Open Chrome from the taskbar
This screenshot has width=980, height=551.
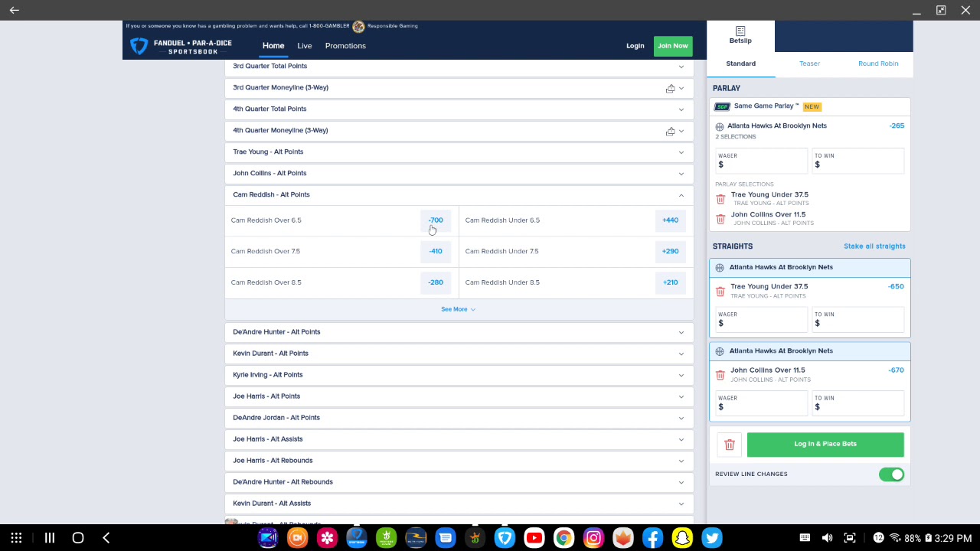563,538
